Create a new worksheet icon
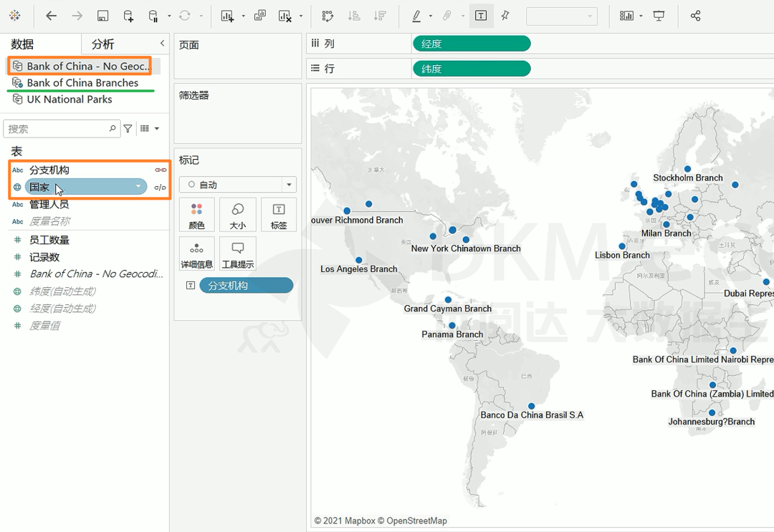 (228, 16)
